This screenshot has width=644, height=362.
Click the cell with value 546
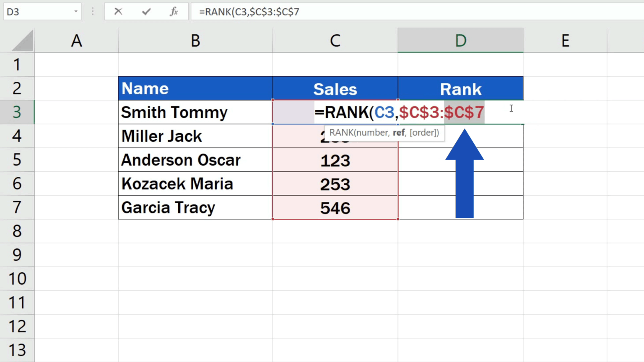(x=335, y=208)
